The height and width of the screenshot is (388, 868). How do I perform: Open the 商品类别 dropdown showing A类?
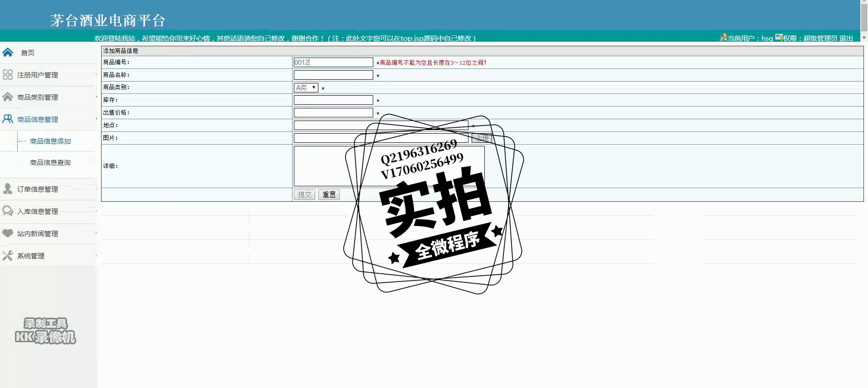[x=306, y=87]
